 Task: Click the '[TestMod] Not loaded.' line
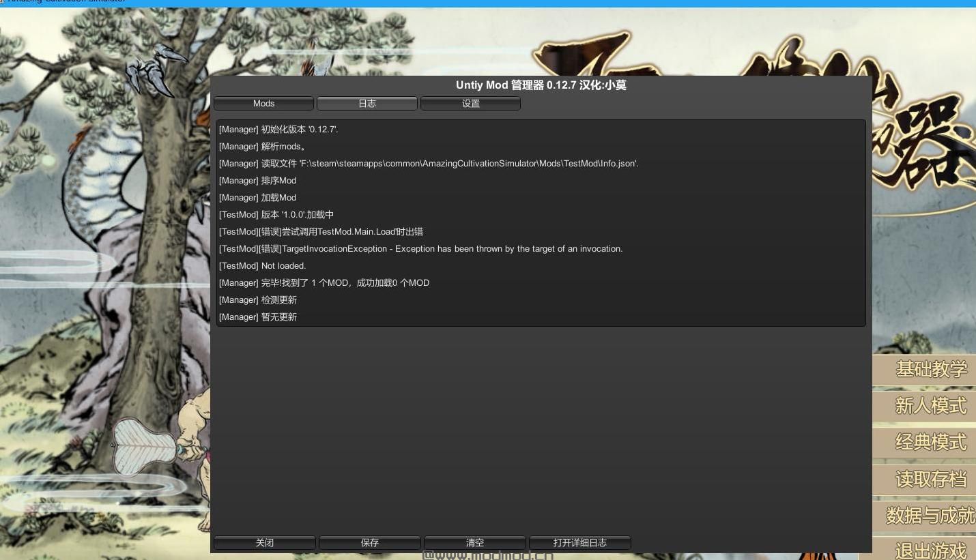point(262,266)
